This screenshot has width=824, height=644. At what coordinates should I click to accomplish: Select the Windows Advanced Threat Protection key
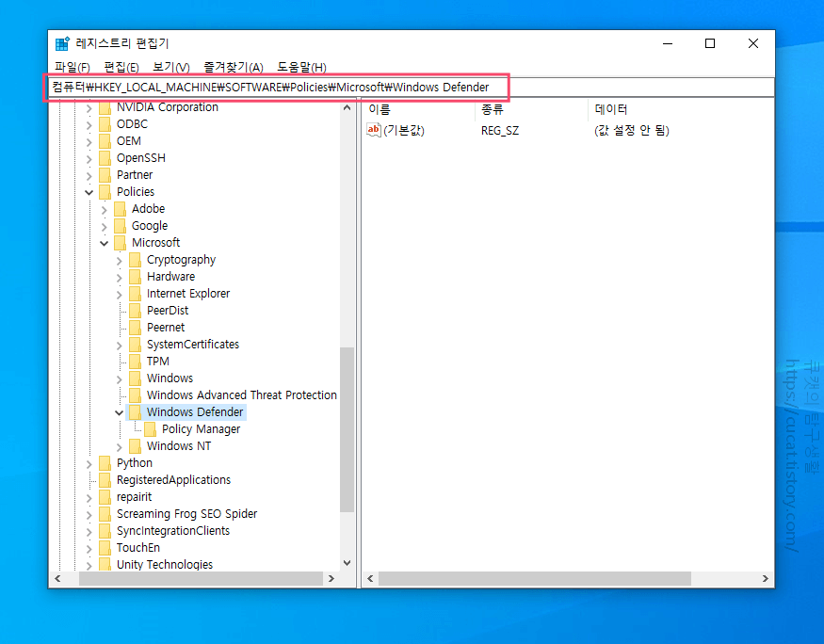click(x=242, y=394)
